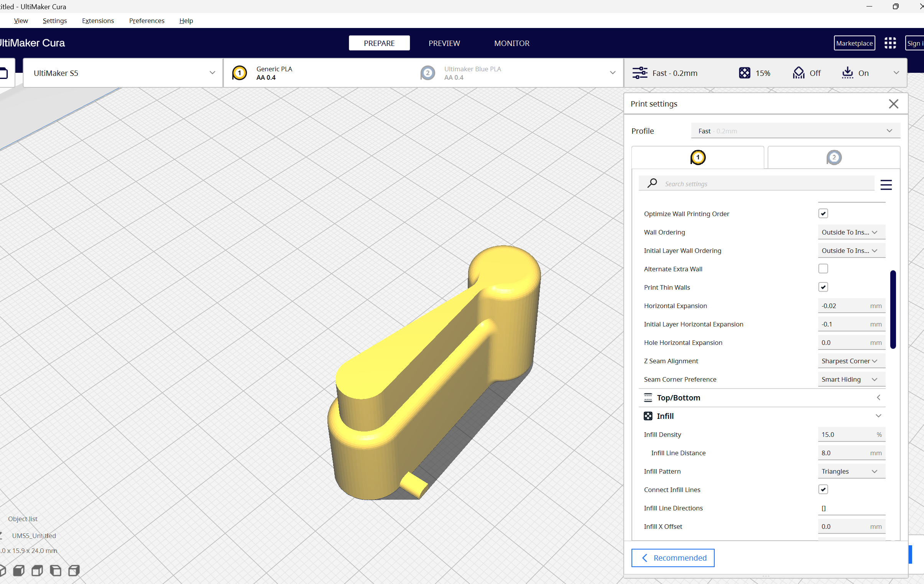The image size is (924, 584).
Task: Select the top view cube icon
Action: (x=37, y=571)
